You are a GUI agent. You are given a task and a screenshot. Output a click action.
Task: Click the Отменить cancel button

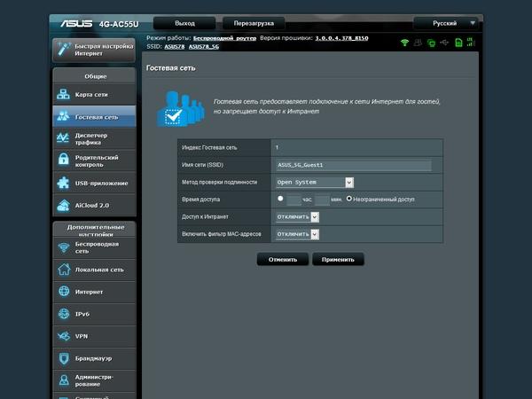pyautogui.click(x=283, y=259)
